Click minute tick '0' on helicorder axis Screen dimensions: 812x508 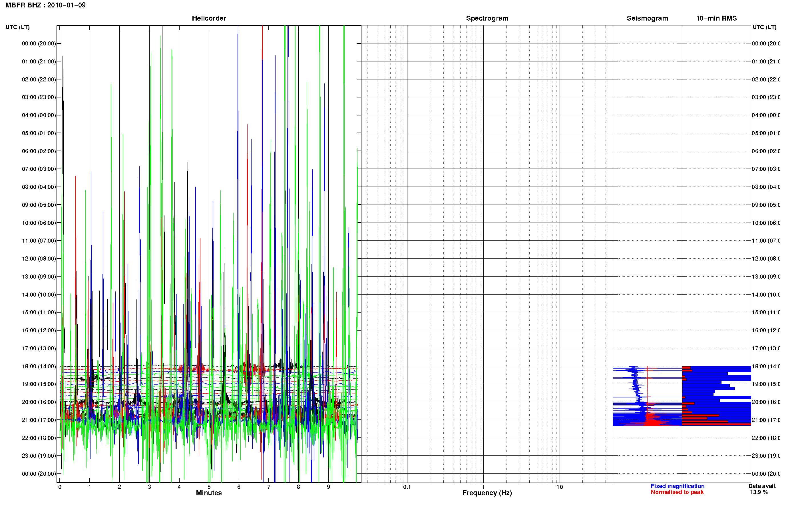pos(60,487)
